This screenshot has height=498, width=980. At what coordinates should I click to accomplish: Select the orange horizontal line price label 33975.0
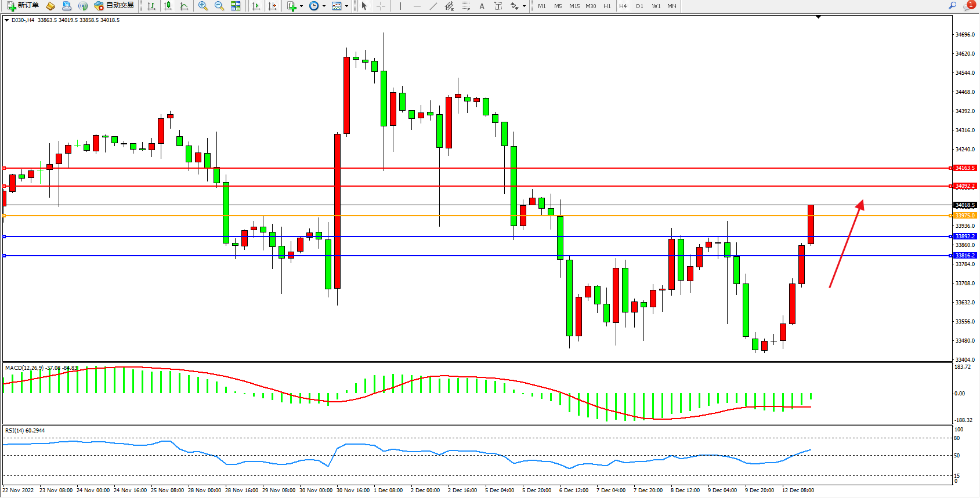coord(965,216)
